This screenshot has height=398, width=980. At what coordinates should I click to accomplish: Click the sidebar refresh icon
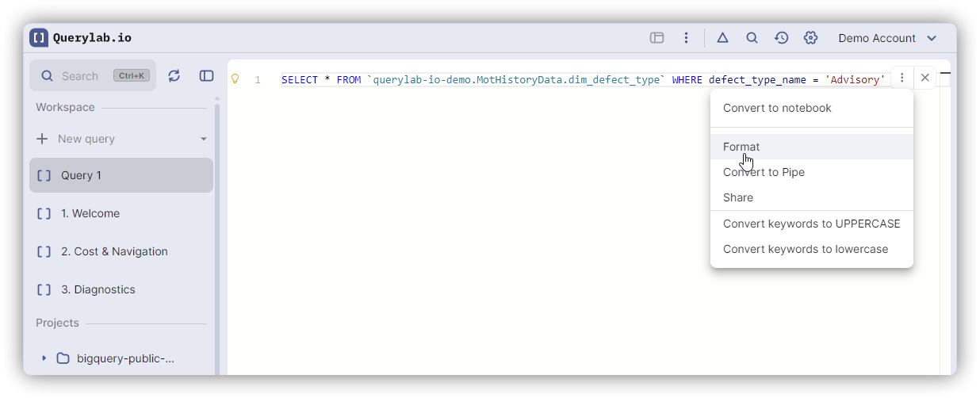(174, 76)
